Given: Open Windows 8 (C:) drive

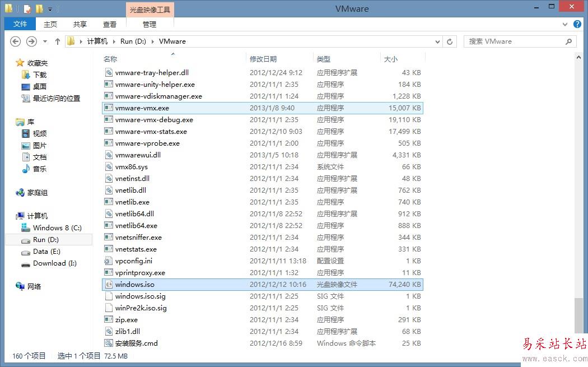Looking at the screenshot, I should pos(57,228).
